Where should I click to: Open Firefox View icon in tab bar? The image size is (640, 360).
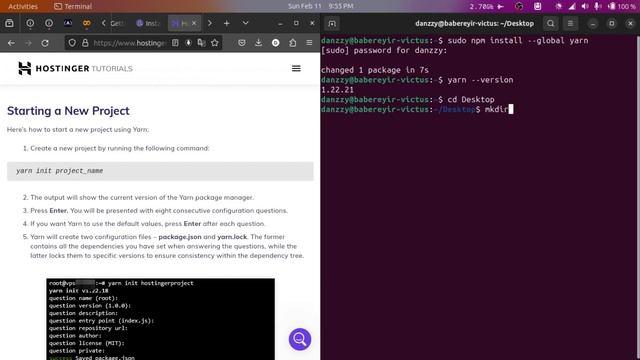(9, 23)
